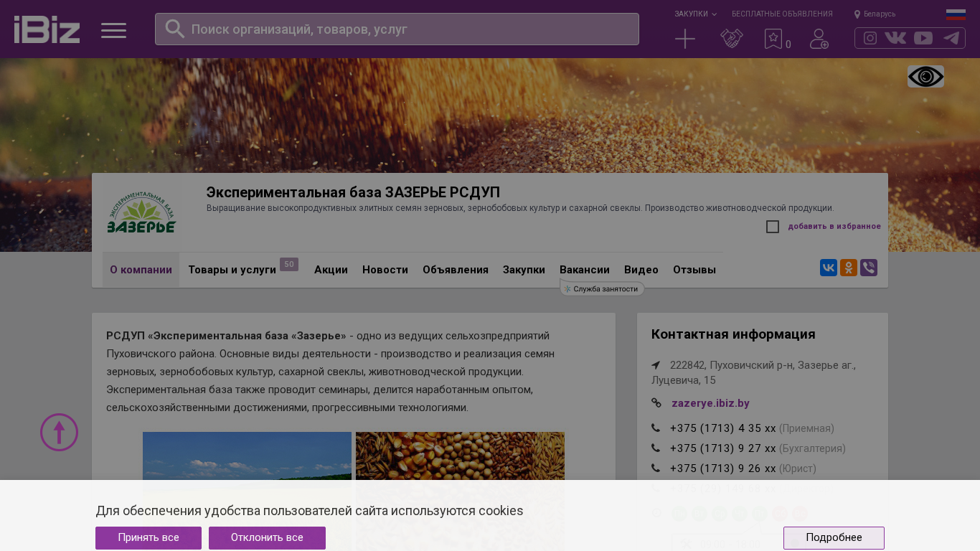
Task: Open the 'Новости' tab
Action: point(385,270)
